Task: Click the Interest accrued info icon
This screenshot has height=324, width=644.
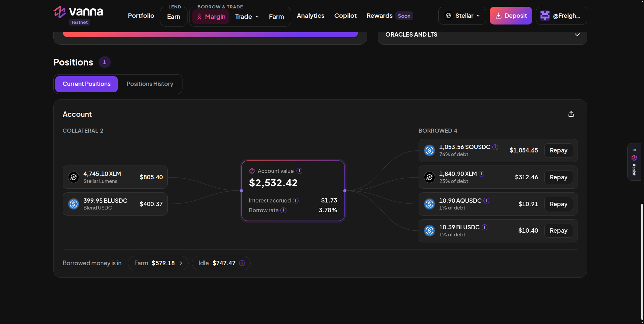Action: (x=296, y=200)
